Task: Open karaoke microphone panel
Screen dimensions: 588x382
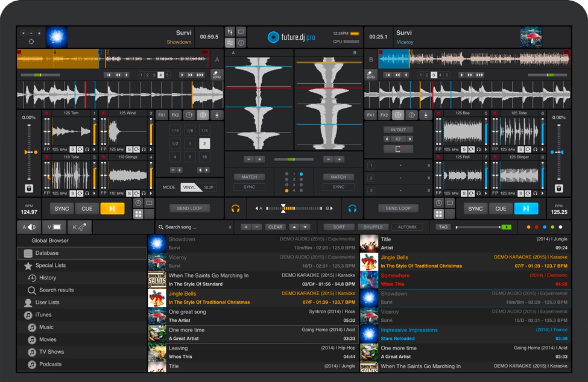Action: 79,227
